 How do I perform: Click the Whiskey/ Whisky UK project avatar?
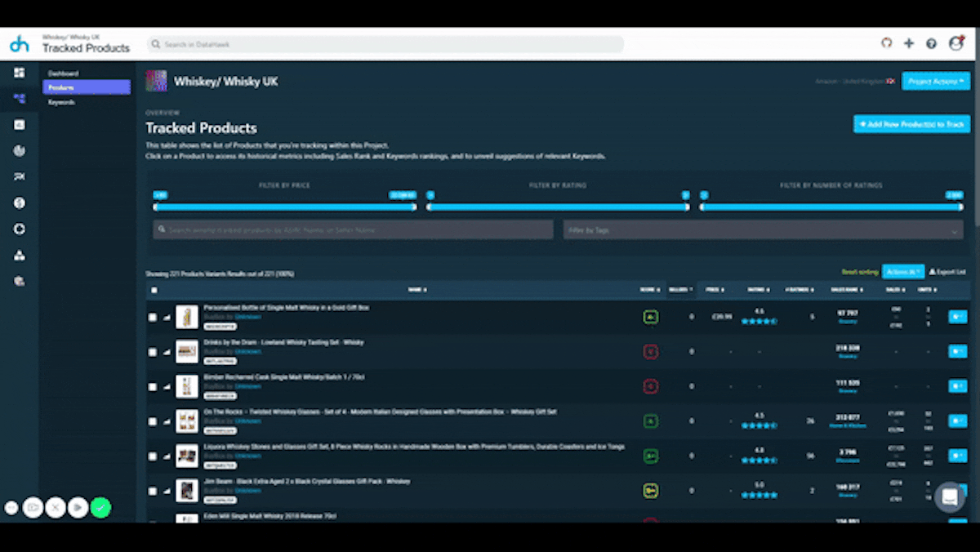point(156,81)
